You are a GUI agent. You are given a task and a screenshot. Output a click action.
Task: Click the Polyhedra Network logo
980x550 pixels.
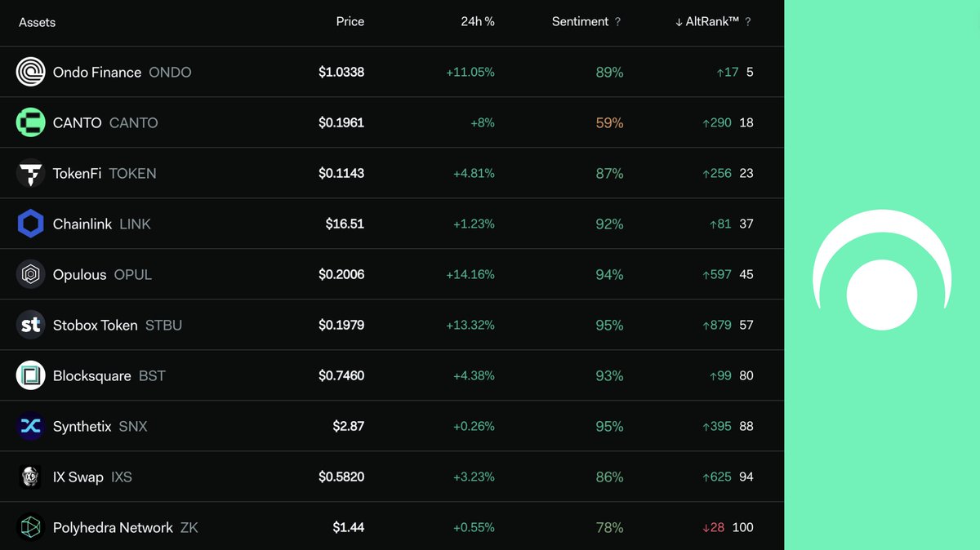coord(30,527)
